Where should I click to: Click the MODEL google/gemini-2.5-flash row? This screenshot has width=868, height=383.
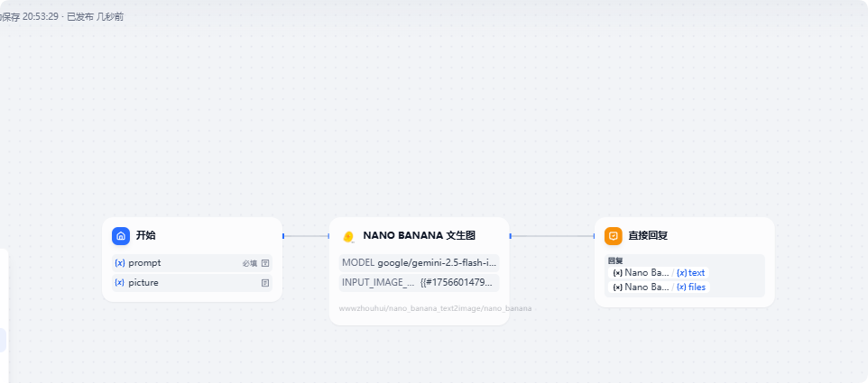(419, 262)
